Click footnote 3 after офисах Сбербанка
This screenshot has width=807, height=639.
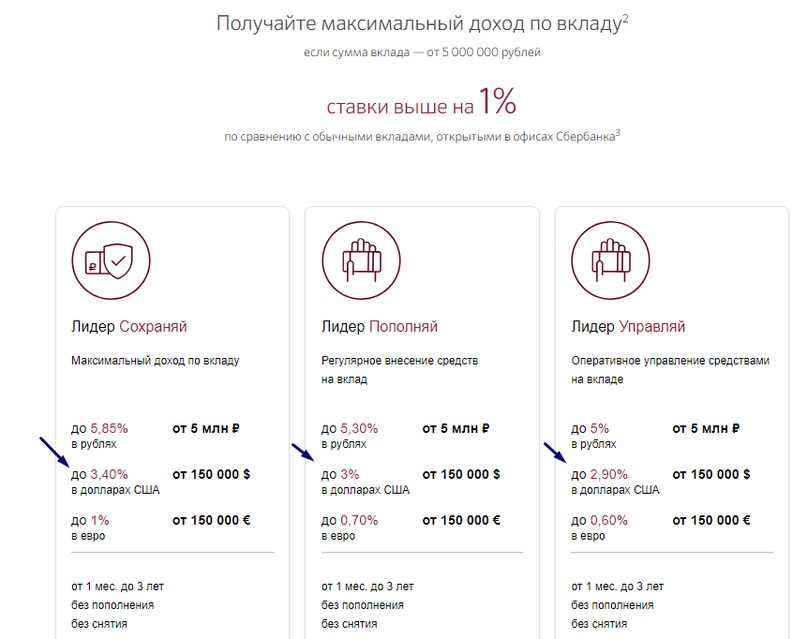tap(618, 132)
